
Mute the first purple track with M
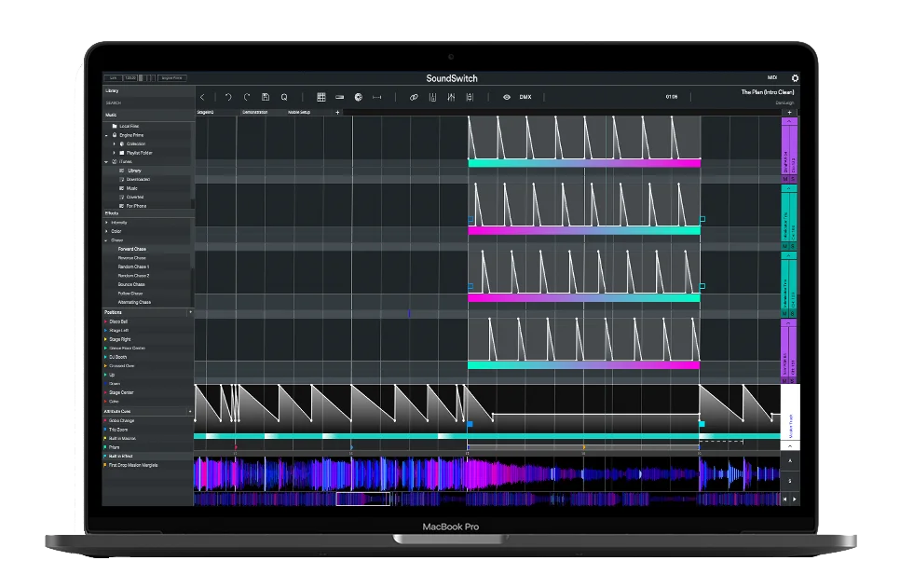pyautogui.click(x=785, y=179)
